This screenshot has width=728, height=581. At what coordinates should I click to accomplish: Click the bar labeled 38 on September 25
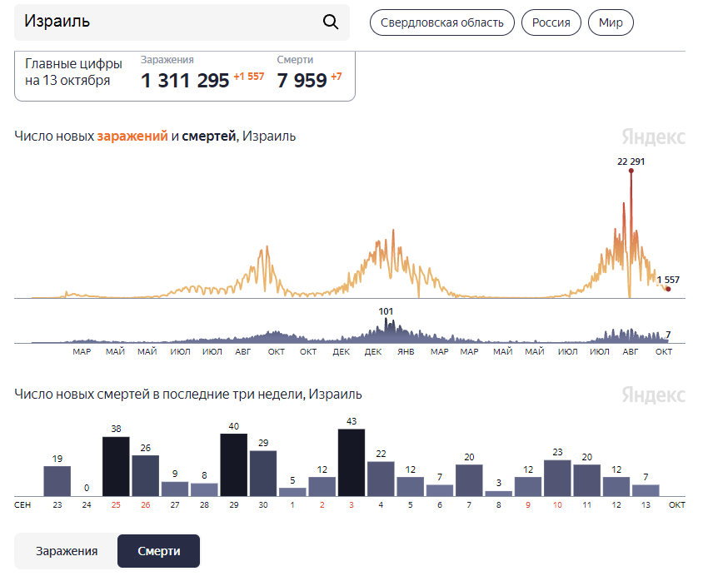tap(116, 467)
